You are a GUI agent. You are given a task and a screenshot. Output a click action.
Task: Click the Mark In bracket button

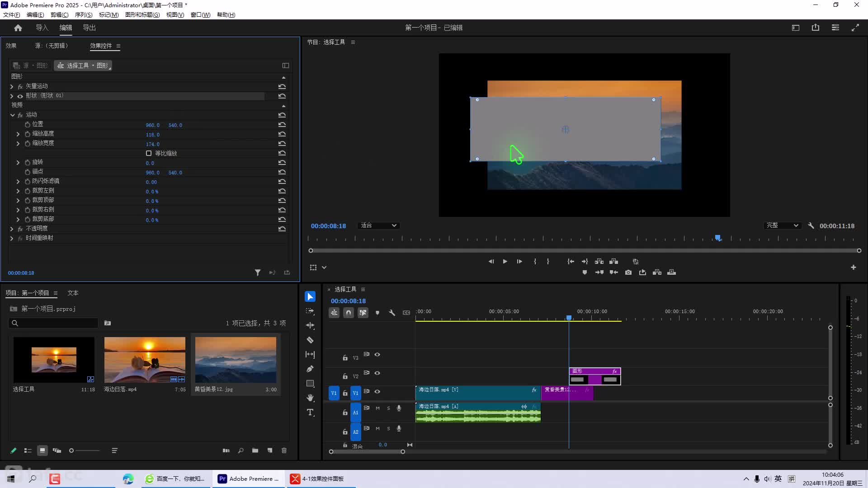(535, 262)
